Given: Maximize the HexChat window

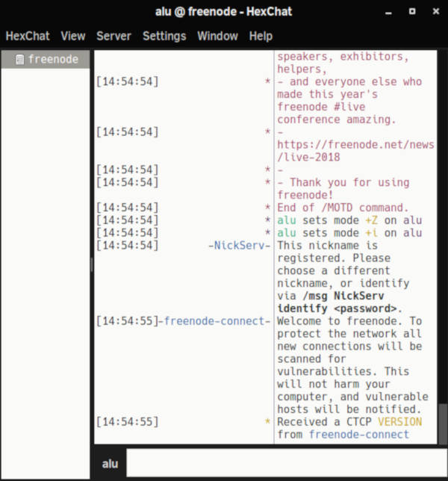Looking at the screenshot, I should [x=412, y=12].
